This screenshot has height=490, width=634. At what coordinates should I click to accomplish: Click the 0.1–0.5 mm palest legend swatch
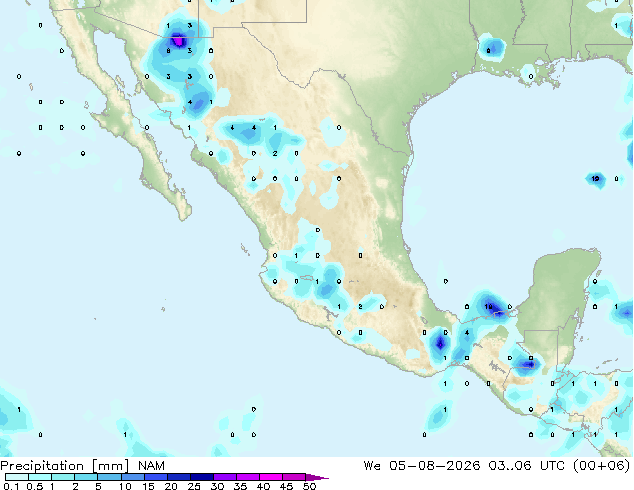point(17,477)
